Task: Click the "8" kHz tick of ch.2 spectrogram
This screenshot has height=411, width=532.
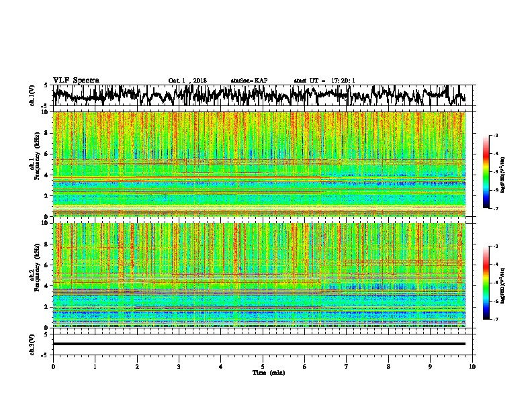Action: coord(48,244)
